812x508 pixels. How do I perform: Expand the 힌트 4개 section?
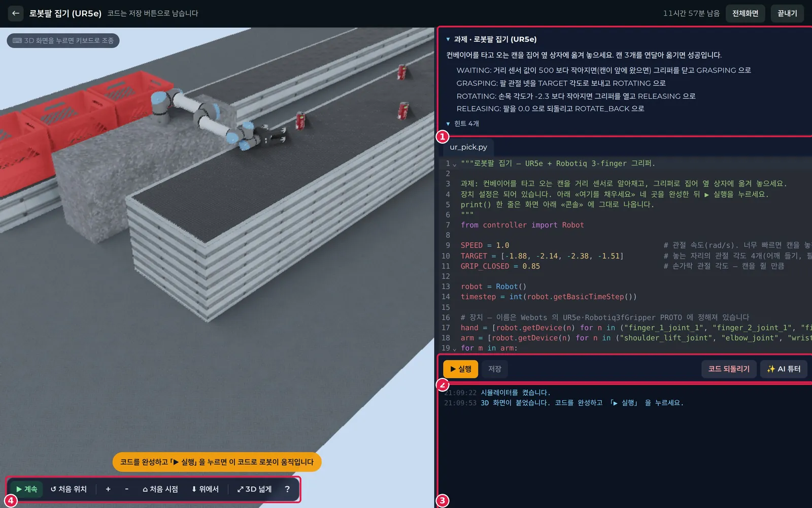[x=462, y=123]
